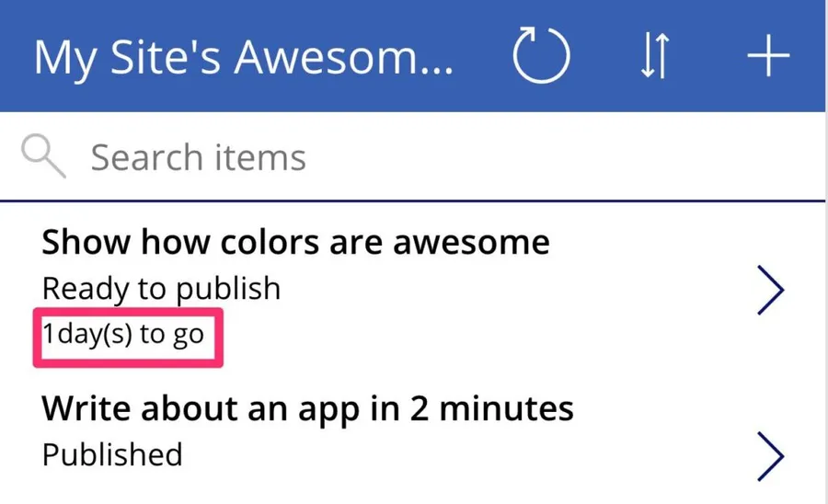Click the magnifying glass search icon
The image size is (828, 504).
click(43, 157)
